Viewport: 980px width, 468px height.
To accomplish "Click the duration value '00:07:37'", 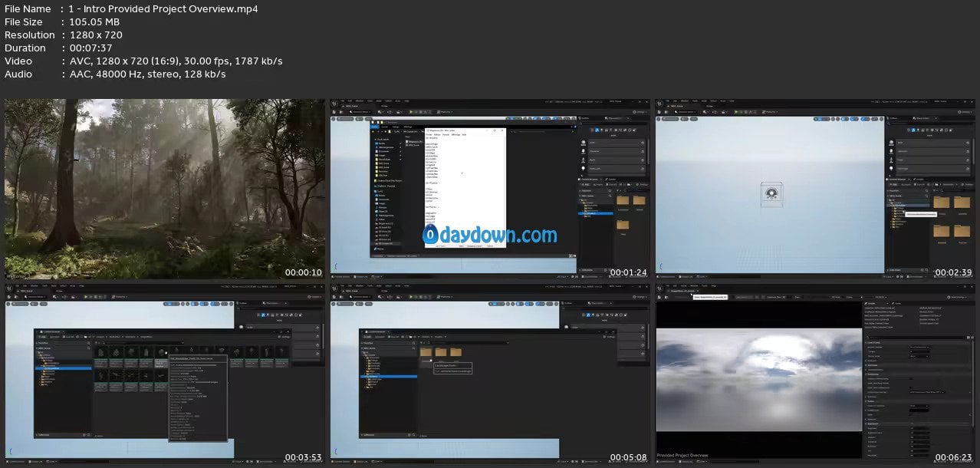I will pos(91,48).
